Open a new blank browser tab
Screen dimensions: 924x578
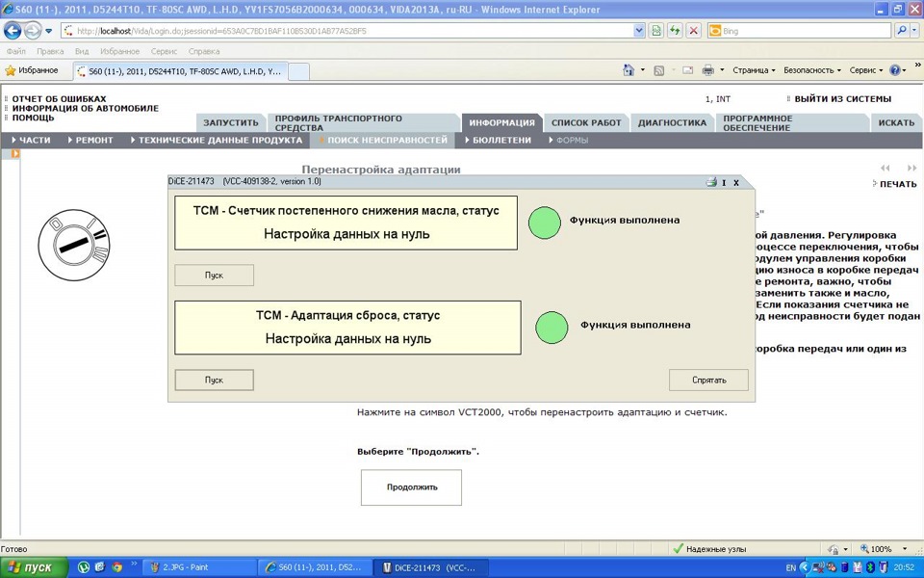pyautogui.click(x=298, y=71)
